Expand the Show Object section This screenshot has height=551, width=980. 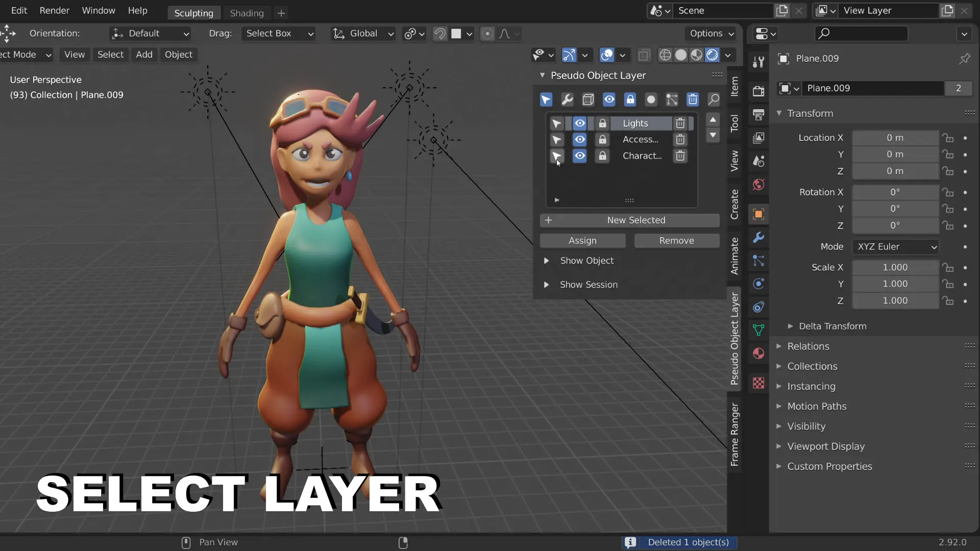[x=547, y=261]
